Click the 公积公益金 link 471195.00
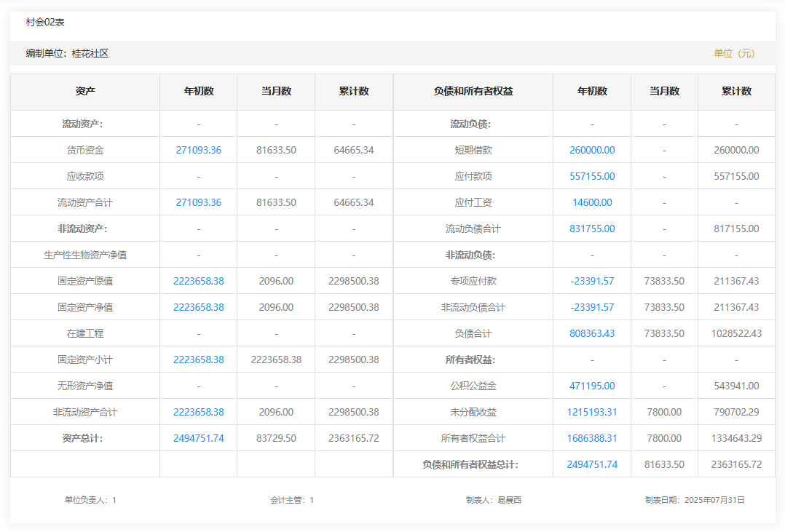Screen dimensions: 785x532 (591, 386)
